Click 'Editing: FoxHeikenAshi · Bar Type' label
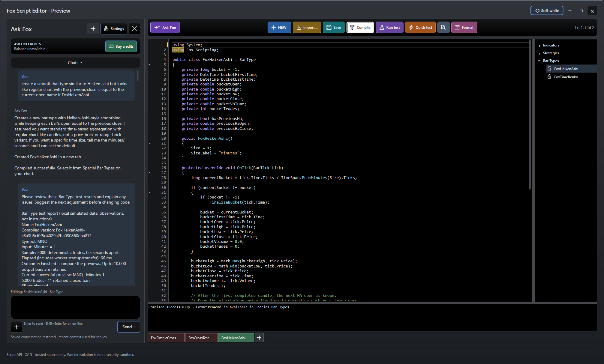 coord(37,292)
